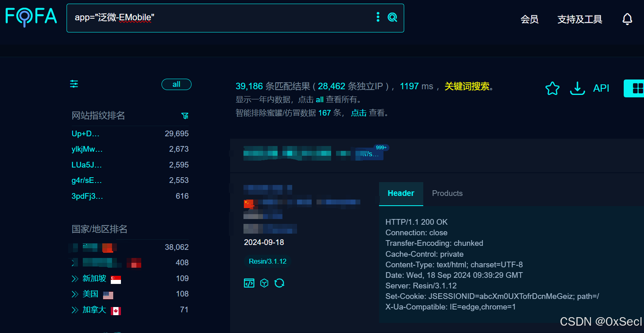Open the 会员 menu
The image size is (644, 333).
530,19
